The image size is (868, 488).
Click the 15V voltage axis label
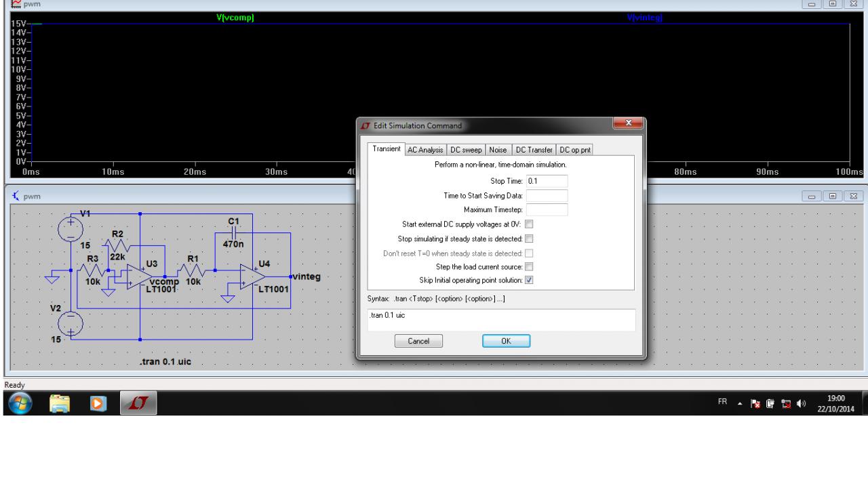click(18, 25)
